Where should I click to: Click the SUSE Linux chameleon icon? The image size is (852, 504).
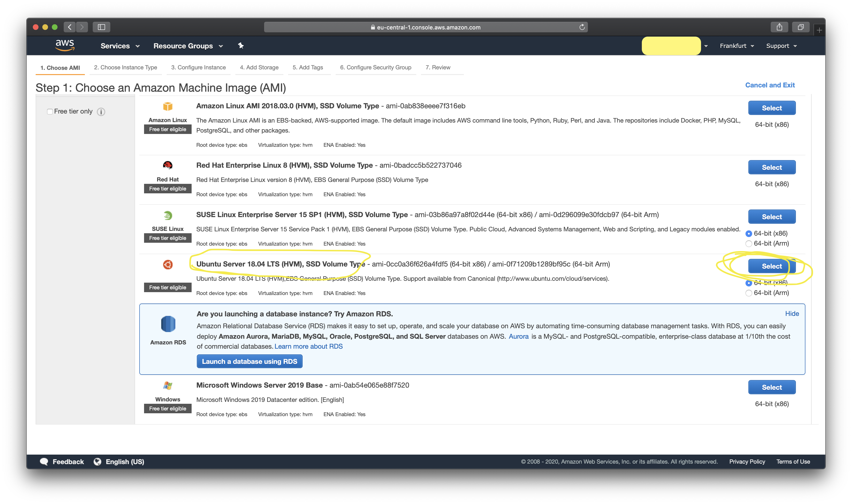click(168, 215)
